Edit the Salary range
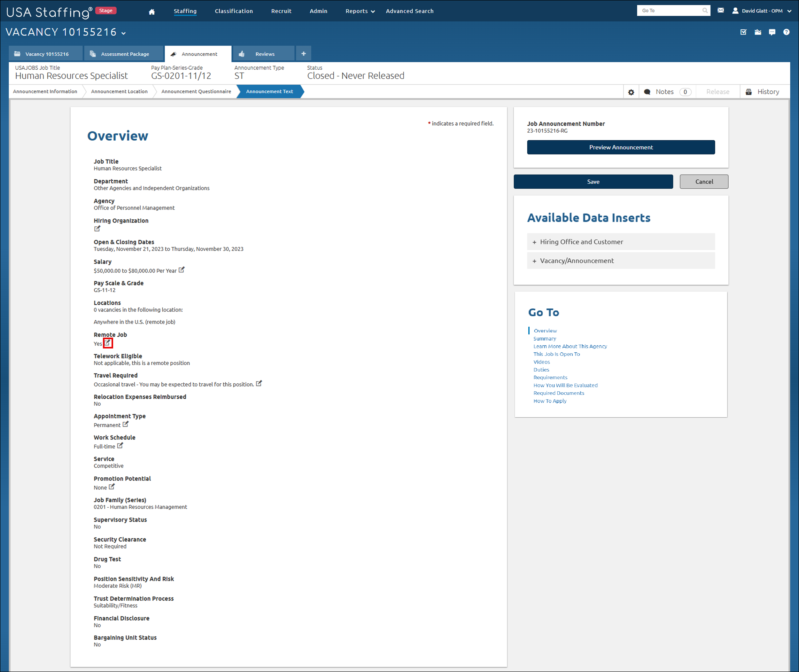 coord(182,270)
